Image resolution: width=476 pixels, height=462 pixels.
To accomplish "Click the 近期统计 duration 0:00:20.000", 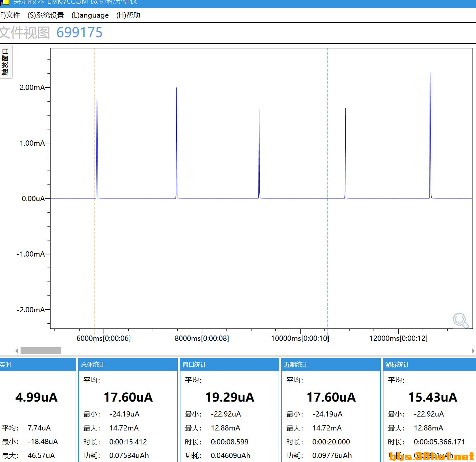I will tap(331, 442).
